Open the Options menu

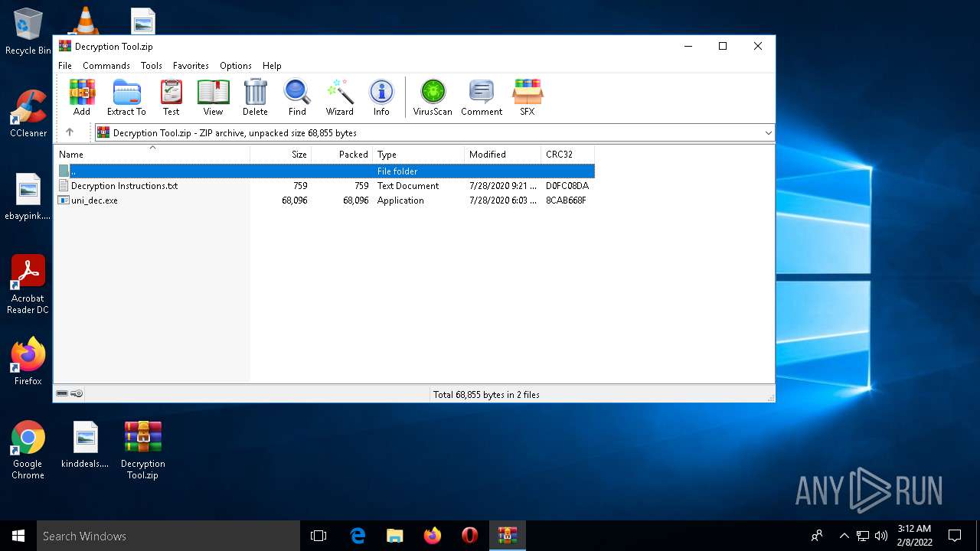[x=236, y=66]
